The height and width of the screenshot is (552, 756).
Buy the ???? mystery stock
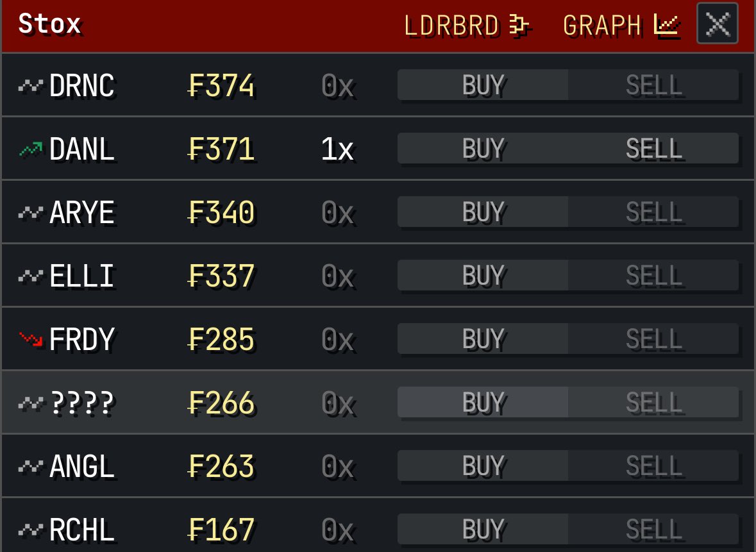(x=483, y=402)
